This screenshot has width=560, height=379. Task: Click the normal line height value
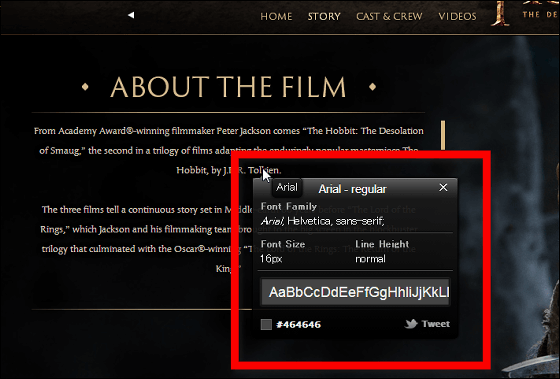[x=370, y=259]
